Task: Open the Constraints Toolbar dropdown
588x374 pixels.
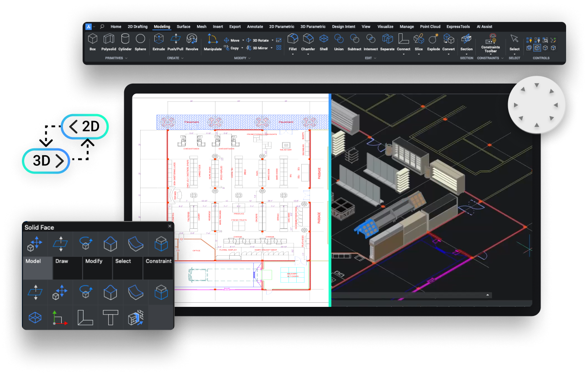Action: [x=490, y=54]
